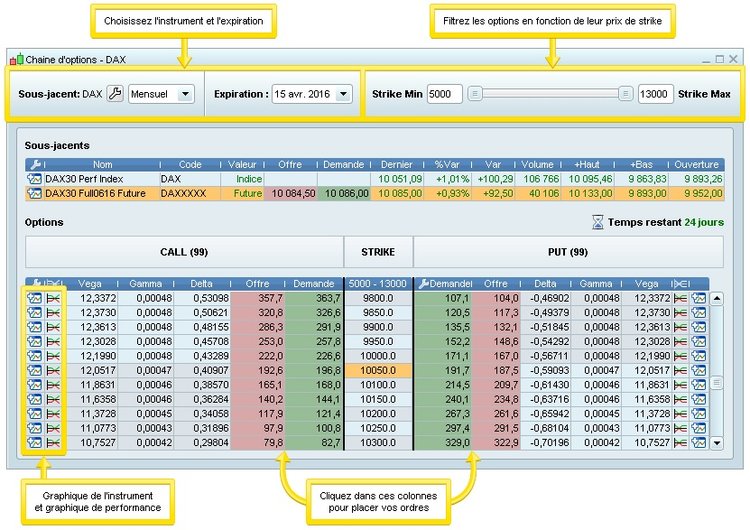Click wrench icon in PUT Demande header
The width and height of the screenshot is (750, 530).
[423, 284]
